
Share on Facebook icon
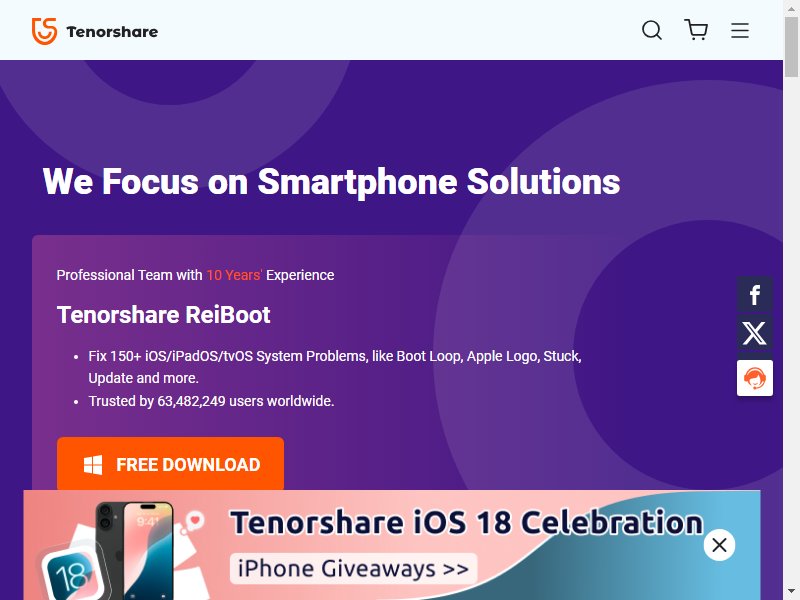(755, 294)
